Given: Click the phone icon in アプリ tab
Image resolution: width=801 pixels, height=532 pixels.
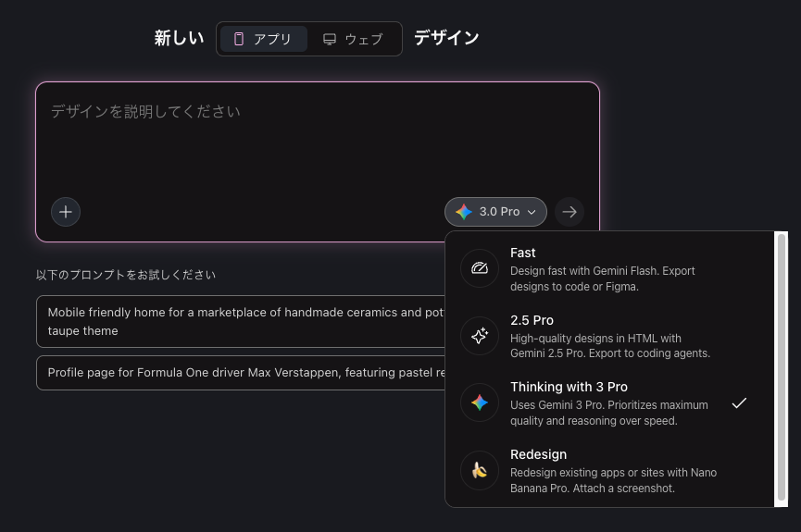Looking at the screenshot, I should [239, 39].
